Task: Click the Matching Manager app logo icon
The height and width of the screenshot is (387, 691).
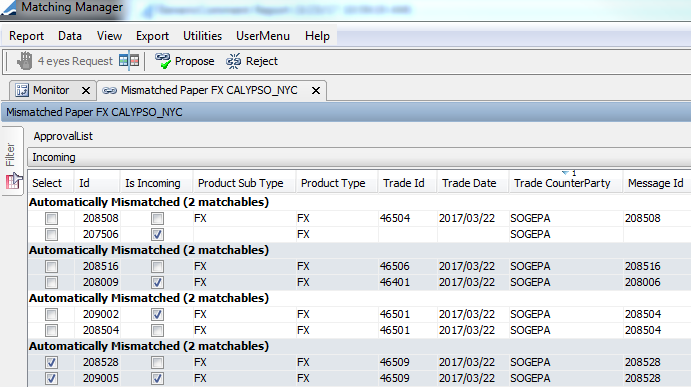Action: pos(8,7)
